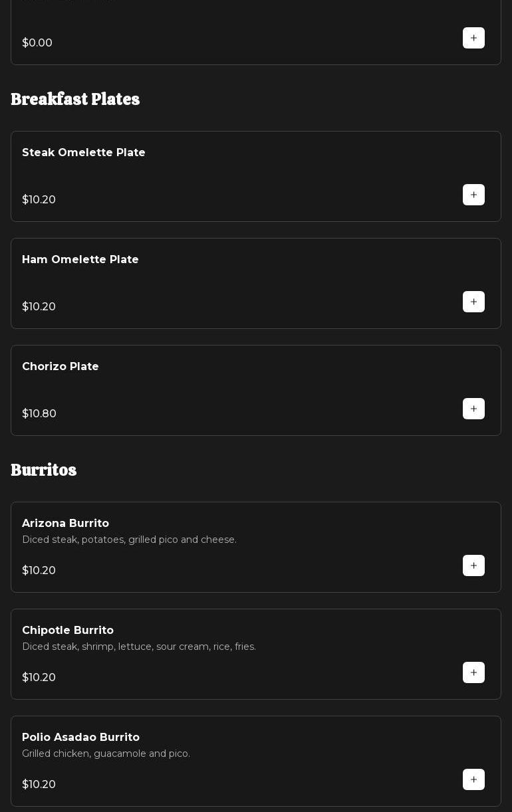Add Chipotle Burrito to order
This screenshot has height=812, width=512.
coord(473,672)
